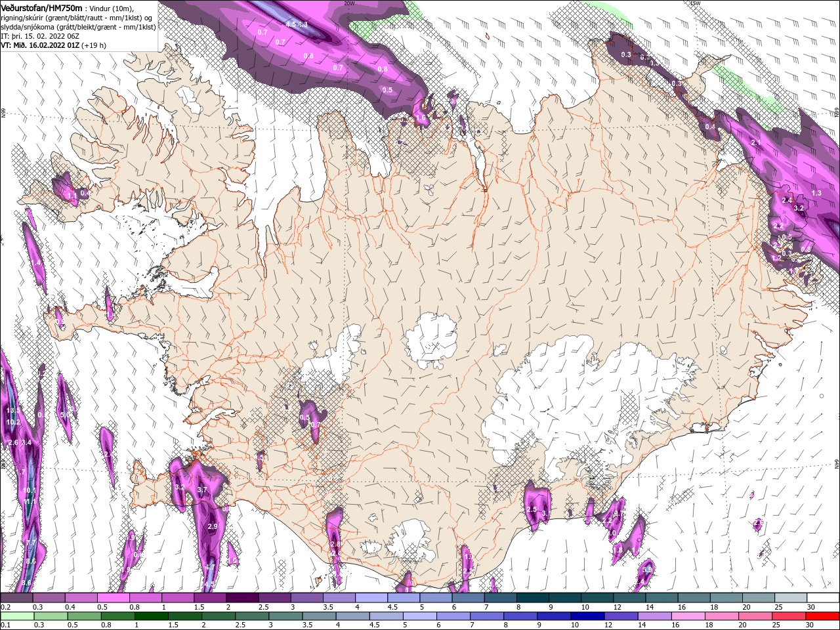Click the 'Veðurstofan/HM750m' map title
Image resolution: width=840 pixels, height=630 pixels.
pyautogui.click(x=41, y=7)
